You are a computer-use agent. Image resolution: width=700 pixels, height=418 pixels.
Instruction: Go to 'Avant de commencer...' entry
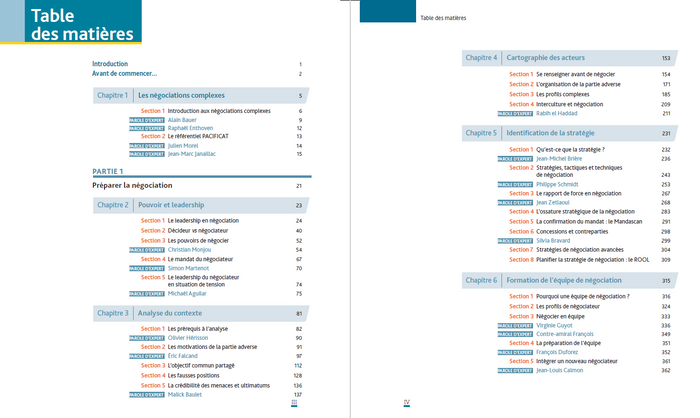[x=125, y=74]
